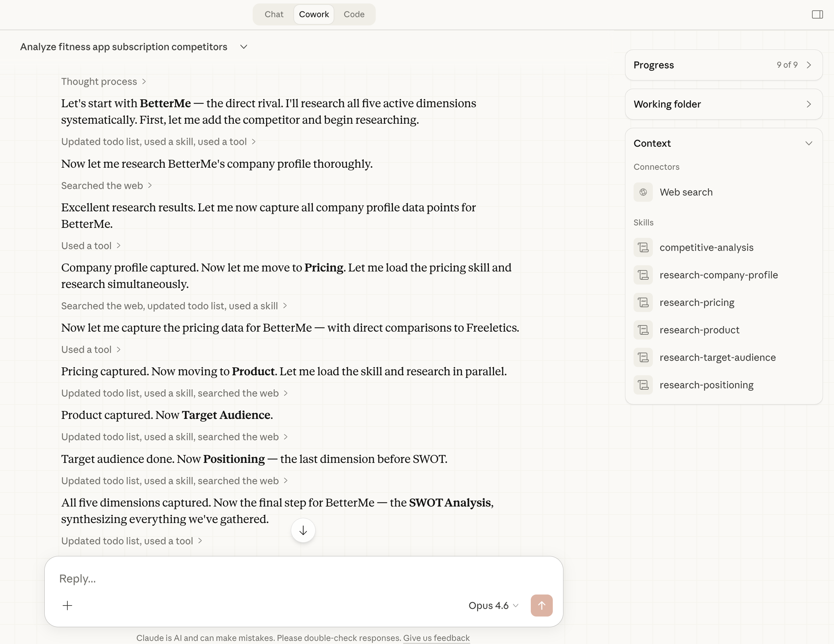Viewport: 834px width, 644px height.
Task: Open the Opus 4.6 model dropdown
Action: 493,606
